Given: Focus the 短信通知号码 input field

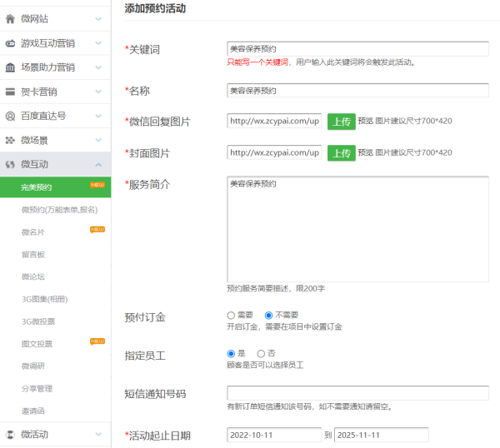Looking at the screenshot, I should [x=357, y=393].
